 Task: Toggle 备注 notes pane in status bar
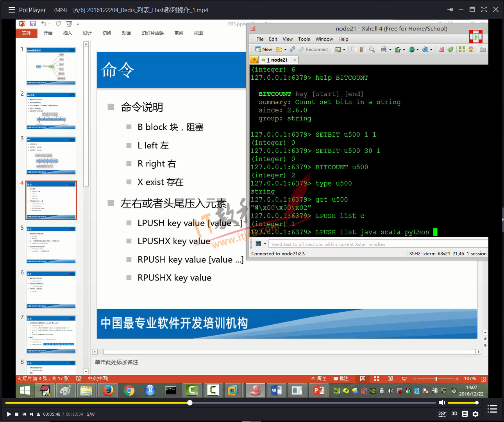318,379
